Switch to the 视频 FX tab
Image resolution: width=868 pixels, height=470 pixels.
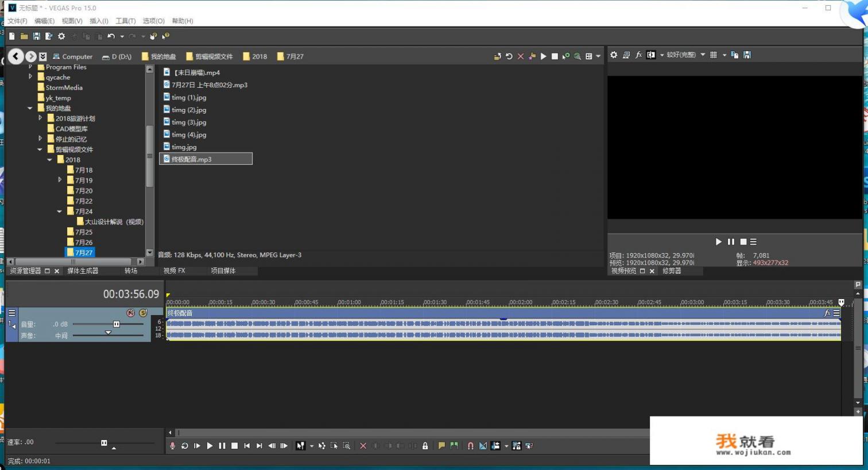(x=175, y=271)
